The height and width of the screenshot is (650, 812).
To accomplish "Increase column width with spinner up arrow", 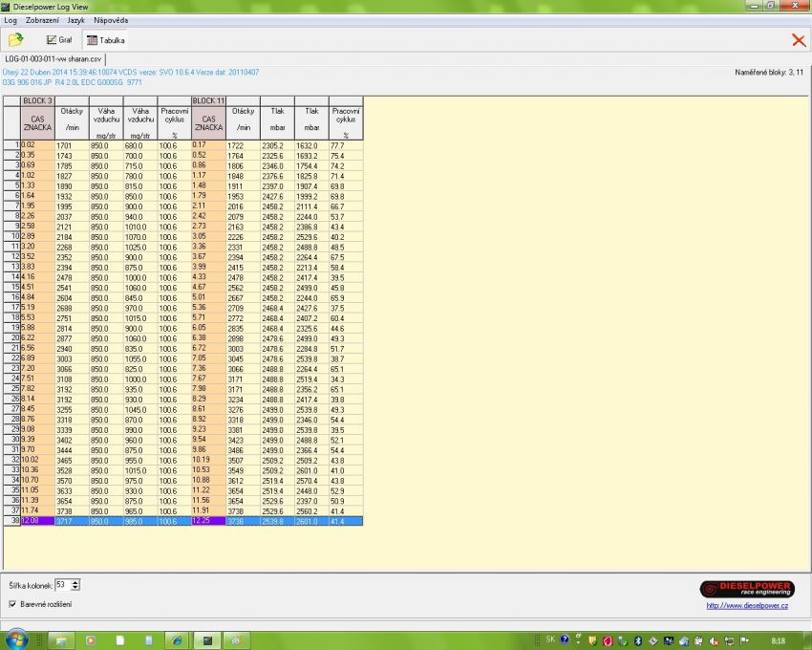I will tap(75, 582).
